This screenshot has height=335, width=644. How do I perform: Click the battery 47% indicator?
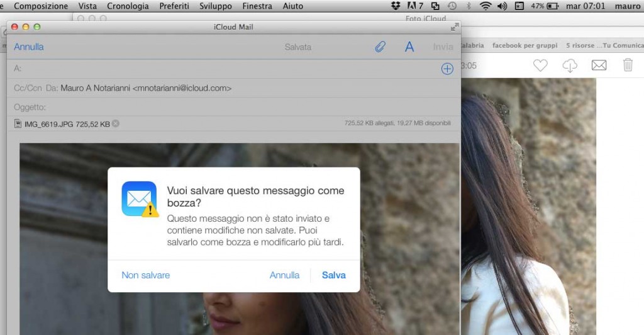545,6
